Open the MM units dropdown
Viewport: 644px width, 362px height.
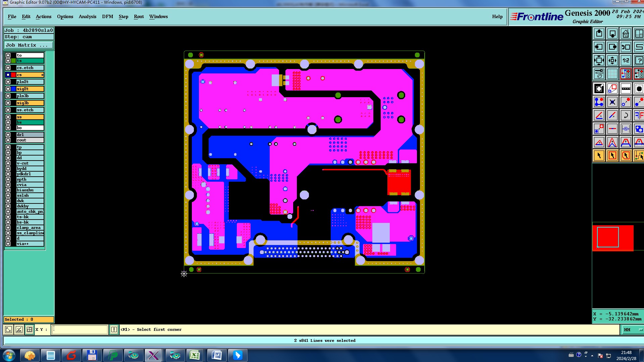(x=632, y=329)
